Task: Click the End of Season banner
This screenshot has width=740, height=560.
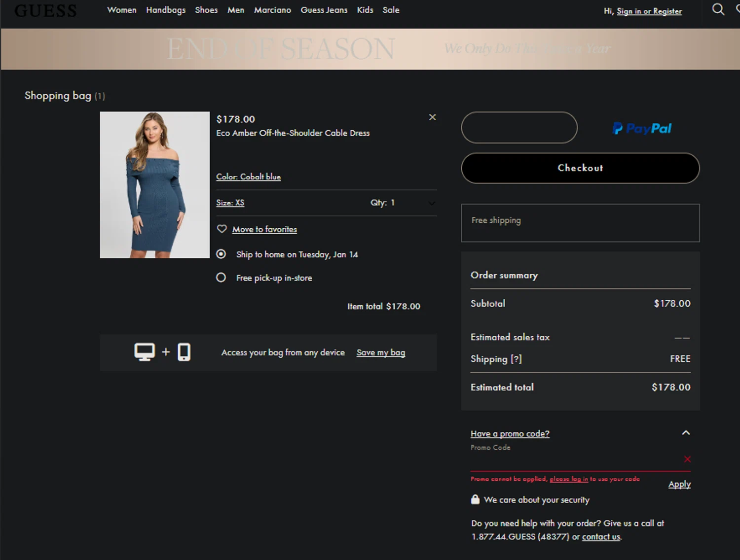Action: point(370,49)
